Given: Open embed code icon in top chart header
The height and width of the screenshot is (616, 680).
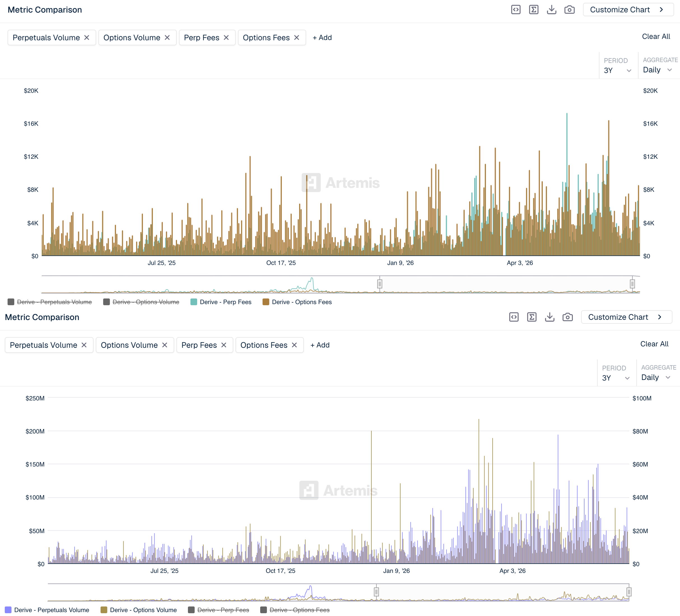Looking at the screenshot, I should [516, 10].
